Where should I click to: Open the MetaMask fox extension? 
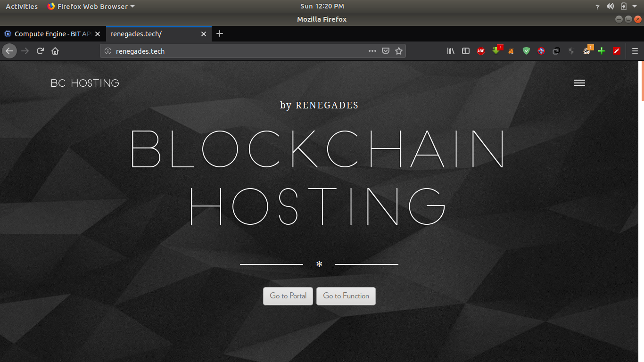click(511, 51)
